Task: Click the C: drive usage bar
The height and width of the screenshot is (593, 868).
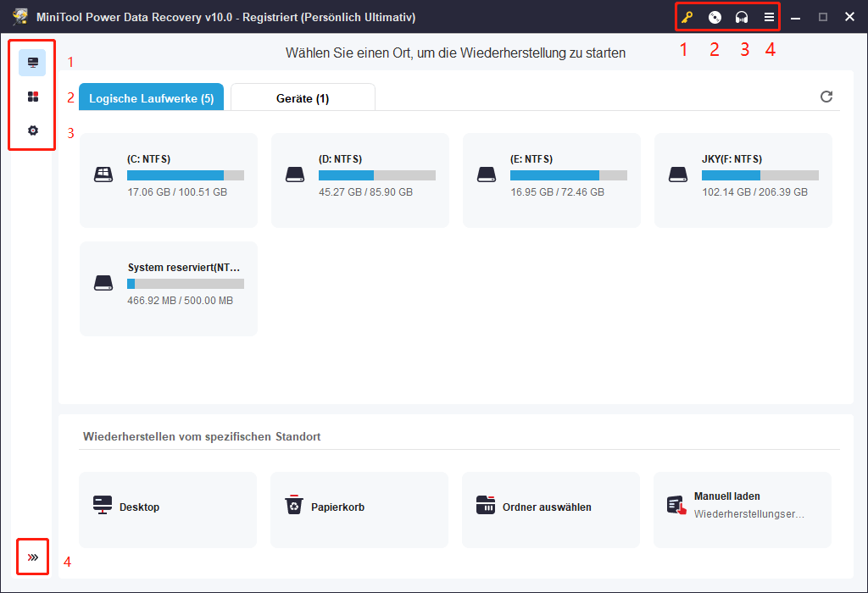Action: tap(186, 175)
